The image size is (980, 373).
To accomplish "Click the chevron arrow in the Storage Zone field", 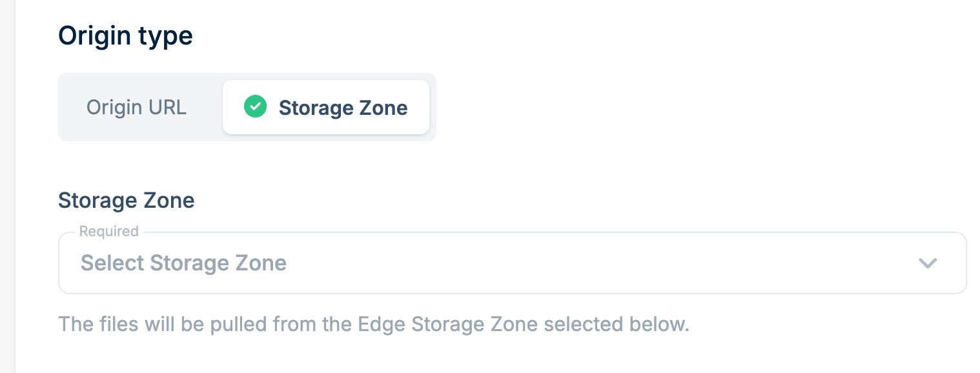I will coord(927,263).
